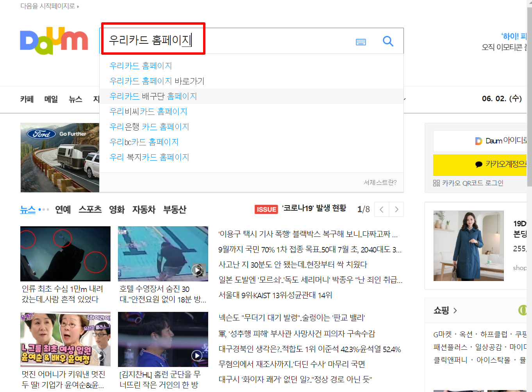Image resolution: width=532 pixels, height=392 pixels.
Task: Open the 하프클럽 shopping link
Action: coord(494,335)
